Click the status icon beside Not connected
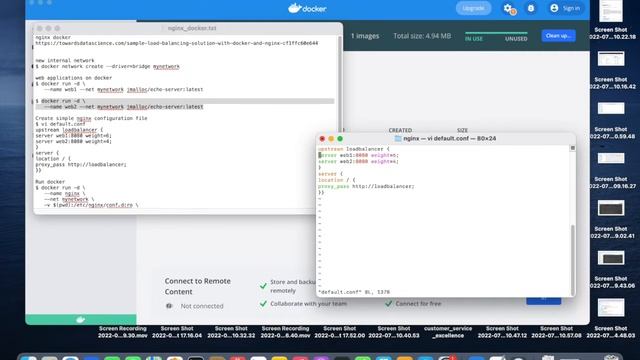The image size is (640, 360). pyautogui.click(x=169, y=306)
